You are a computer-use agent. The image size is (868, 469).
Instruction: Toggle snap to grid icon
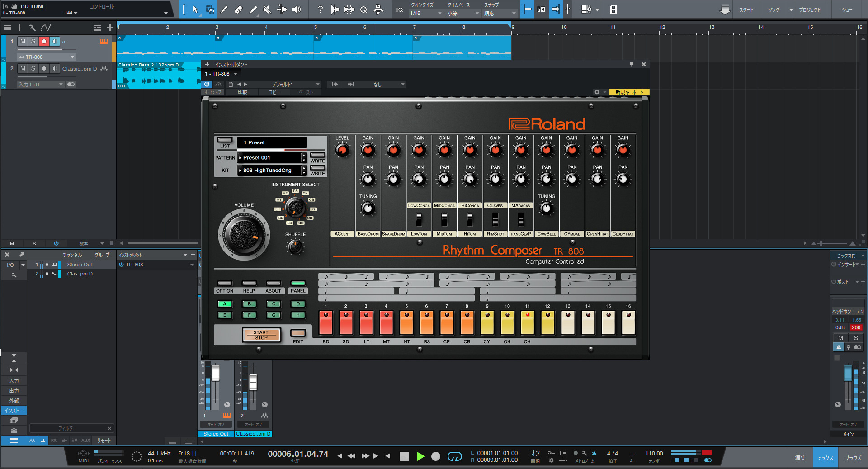[527, 9]
